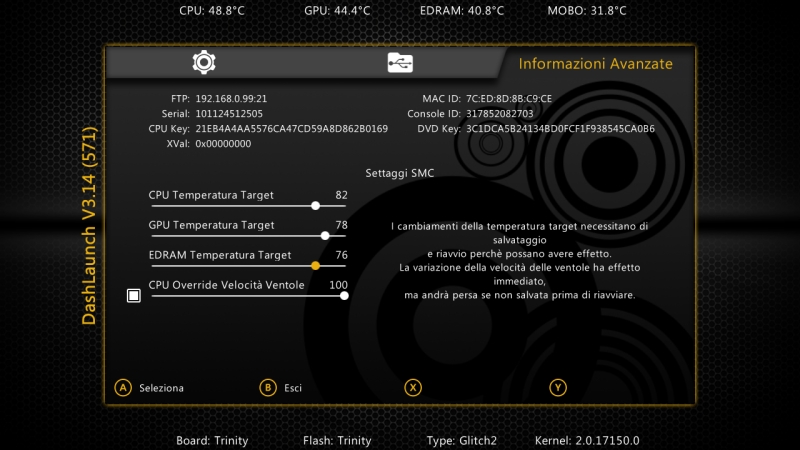Click the B button icon for Esci
Image resolution: width=800 pixels, height=450 pixels.
point(268,388)
